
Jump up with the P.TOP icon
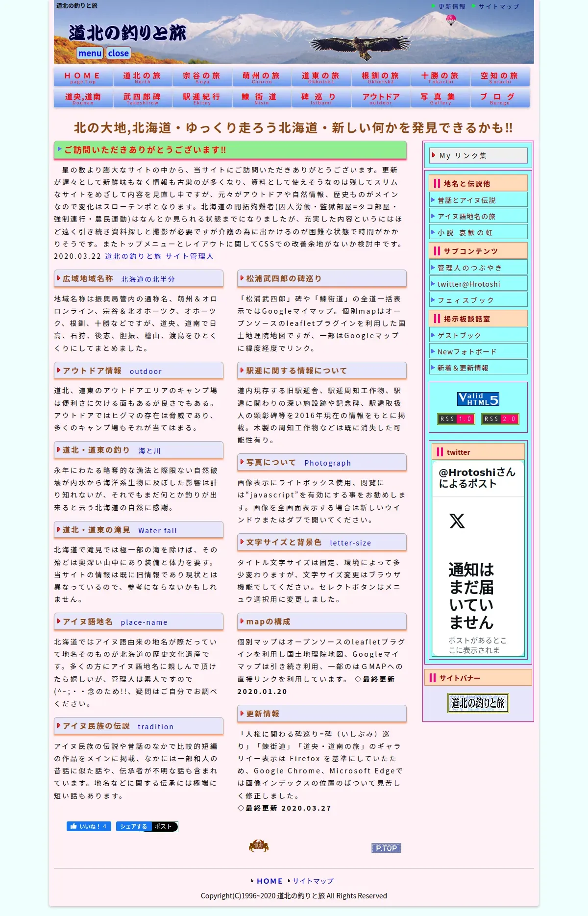click(386, 848)
